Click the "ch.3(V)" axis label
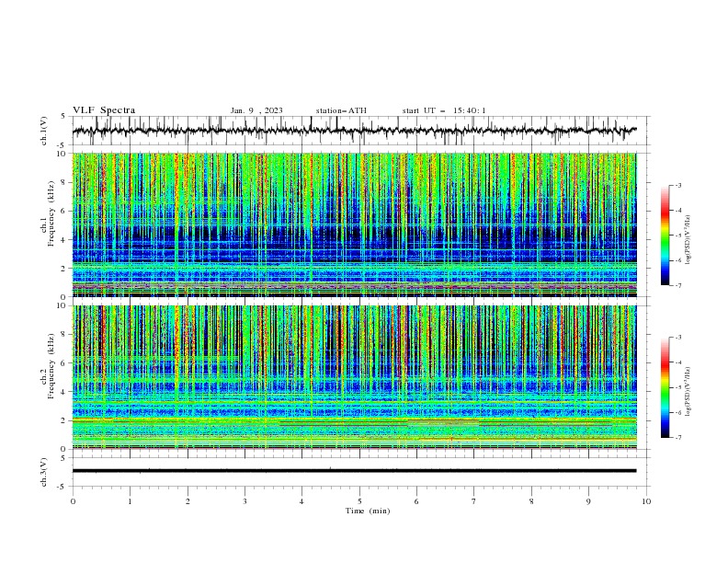The width and height of the screenshot is (728, 563). pyautogui.click(x=44, y=472)
